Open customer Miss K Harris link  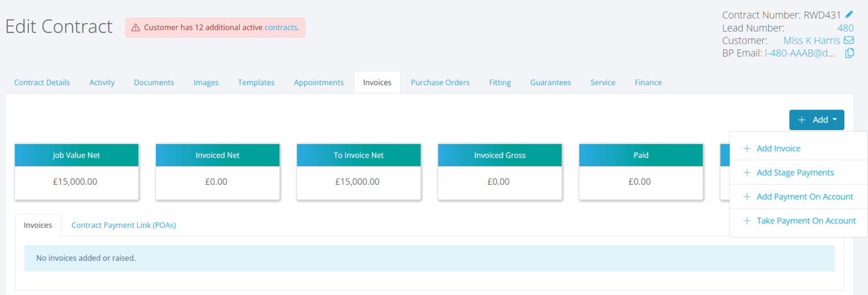pos(811,41)
